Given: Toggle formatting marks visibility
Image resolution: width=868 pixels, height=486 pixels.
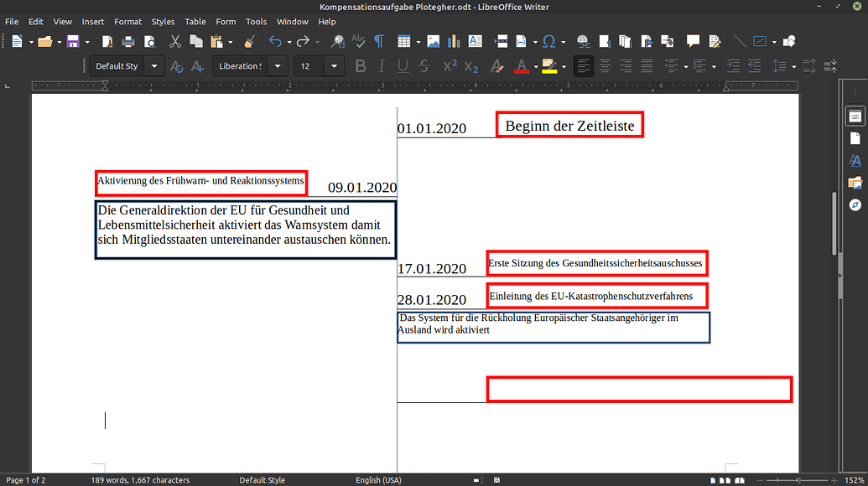Looking at the screenshot, I should click(378, 40).
